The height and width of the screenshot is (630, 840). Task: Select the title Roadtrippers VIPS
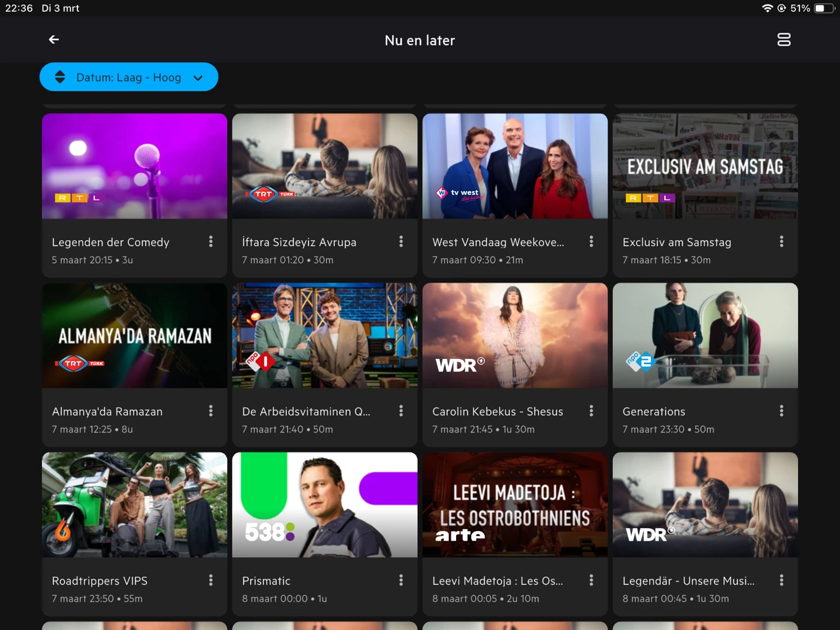click(x=100, y=581)
